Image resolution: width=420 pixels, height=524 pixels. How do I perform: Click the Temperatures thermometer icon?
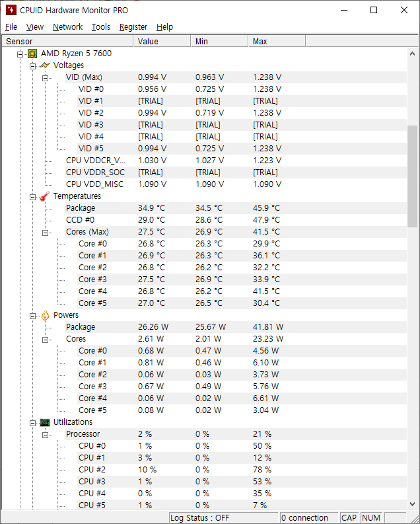(45, 196)
